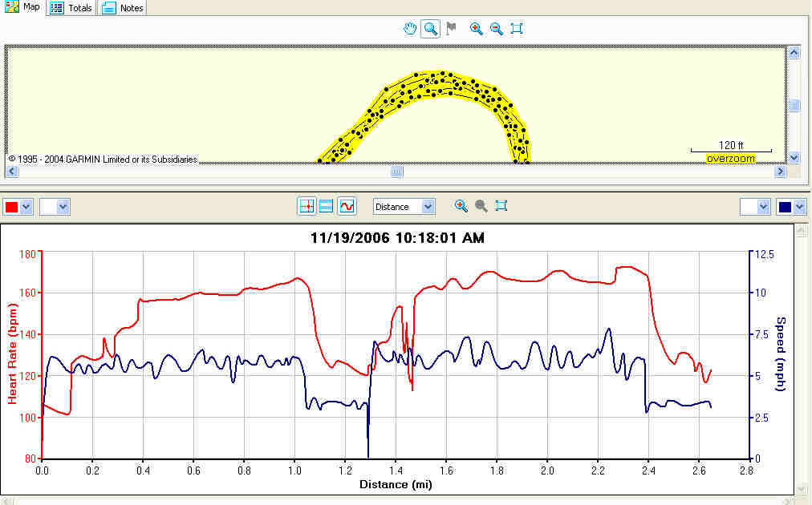Image resolution: width=812 pixels, height=505 pixels.
Task: Open the Notes tab
Action: 123,8
